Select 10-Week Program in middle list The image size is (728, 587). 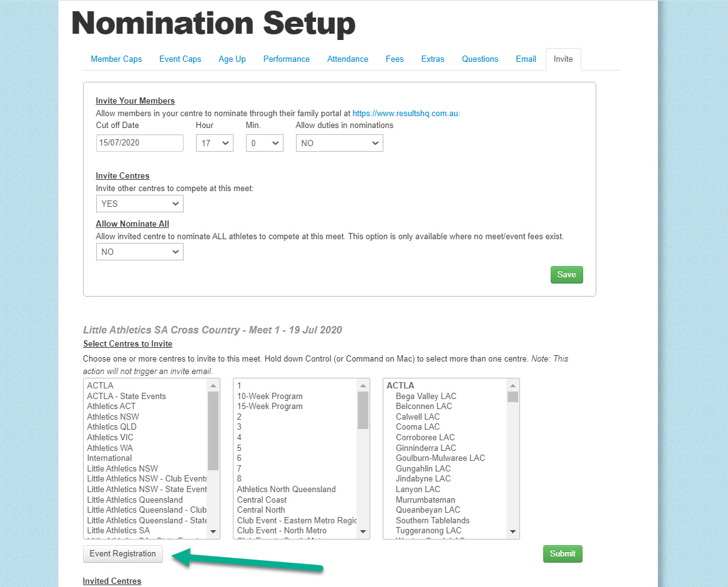pos(270,396)
